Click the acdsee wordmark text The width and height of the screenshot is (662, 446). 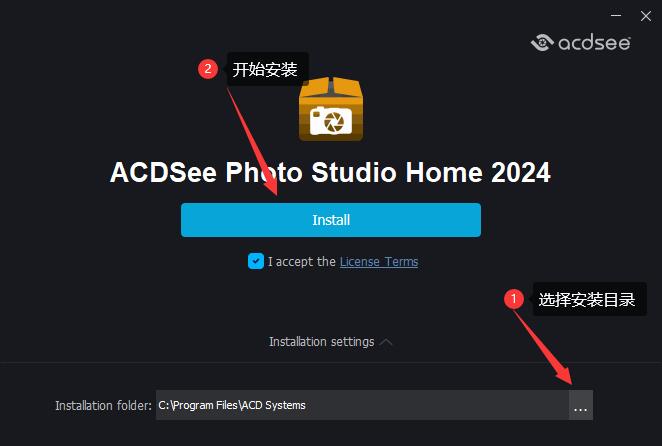(594, 43)
